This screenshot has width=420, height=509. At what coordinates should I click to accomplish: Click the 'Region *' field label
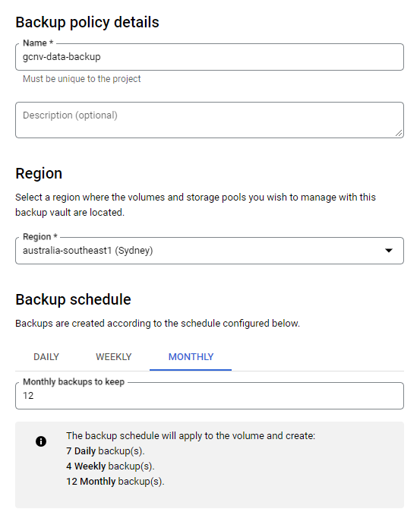(40, 236)
